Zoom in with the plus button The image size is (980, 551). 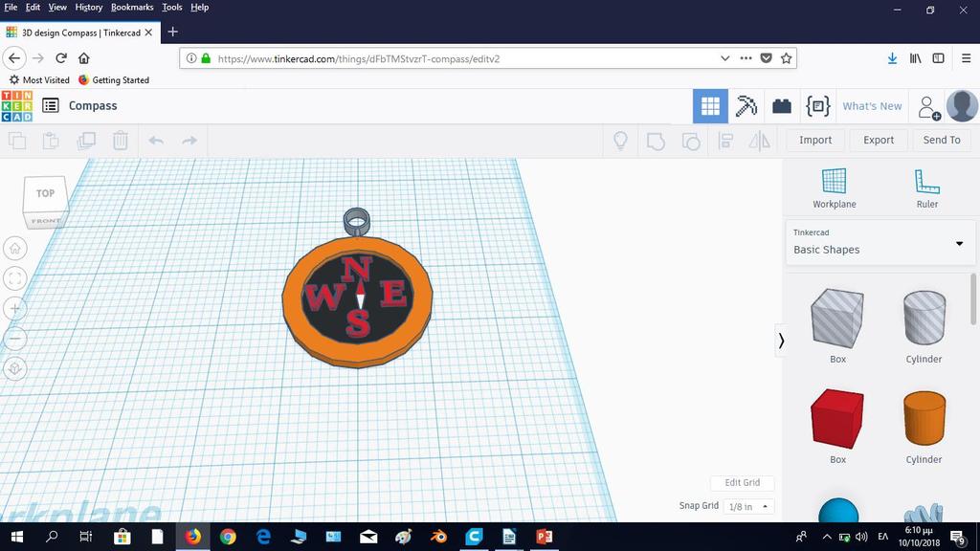click(x=15, y=309)
